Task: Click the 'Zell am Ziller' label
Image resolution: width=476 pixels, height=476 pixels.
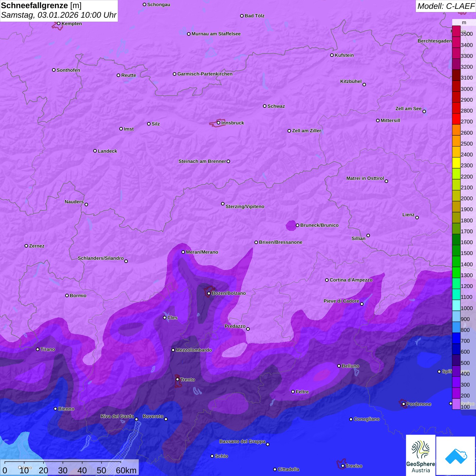Action: 307,131
